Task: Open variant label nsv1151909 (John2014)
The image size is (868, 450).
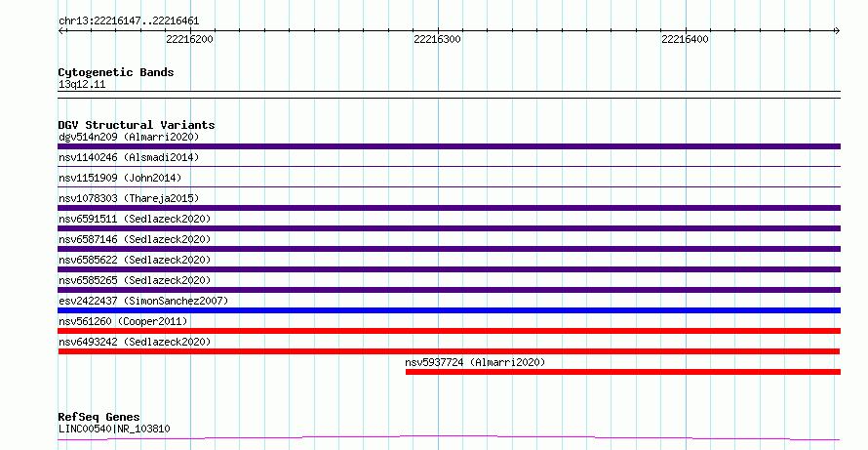Action: (x=120, y=178)
